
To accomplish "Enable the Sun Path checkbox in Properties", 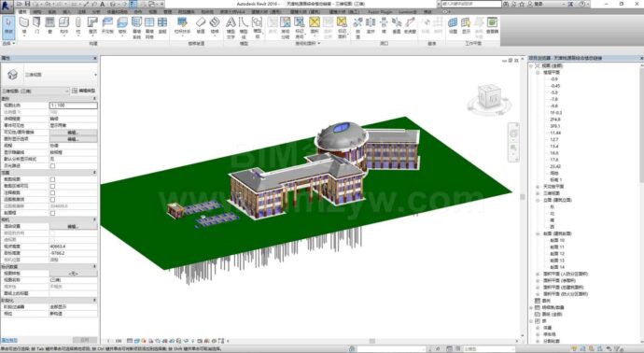I will coord(52,165).
